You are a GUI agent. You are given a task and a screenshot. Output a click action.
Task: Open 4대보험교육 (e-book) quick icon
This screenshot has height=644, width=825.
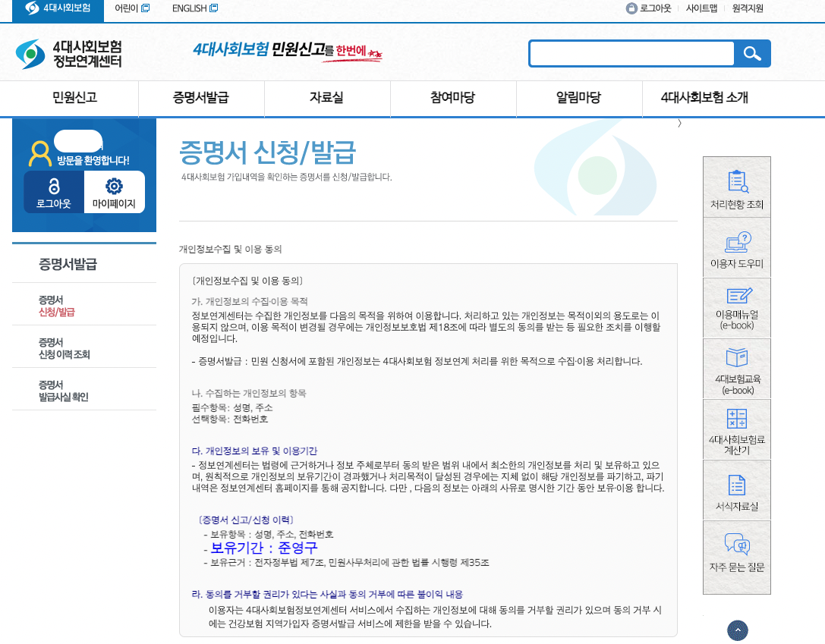point(737,369)
